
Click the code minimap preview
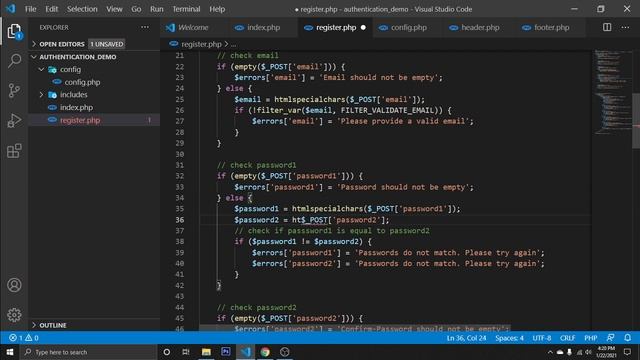click(x=613, y=92)
